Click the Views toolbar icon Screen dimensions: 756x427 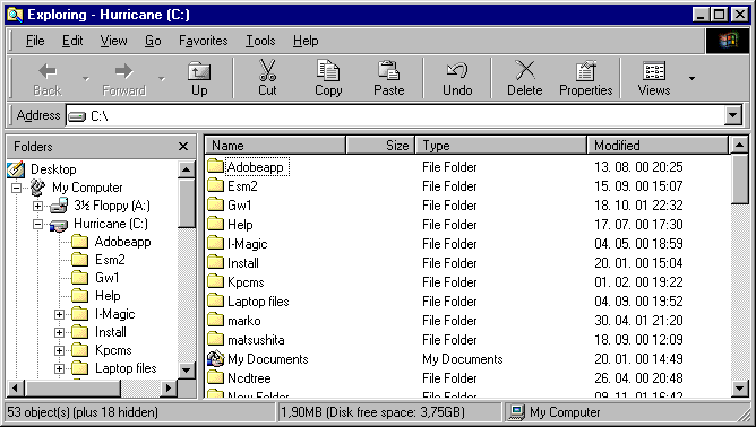[x=654, y=72]
